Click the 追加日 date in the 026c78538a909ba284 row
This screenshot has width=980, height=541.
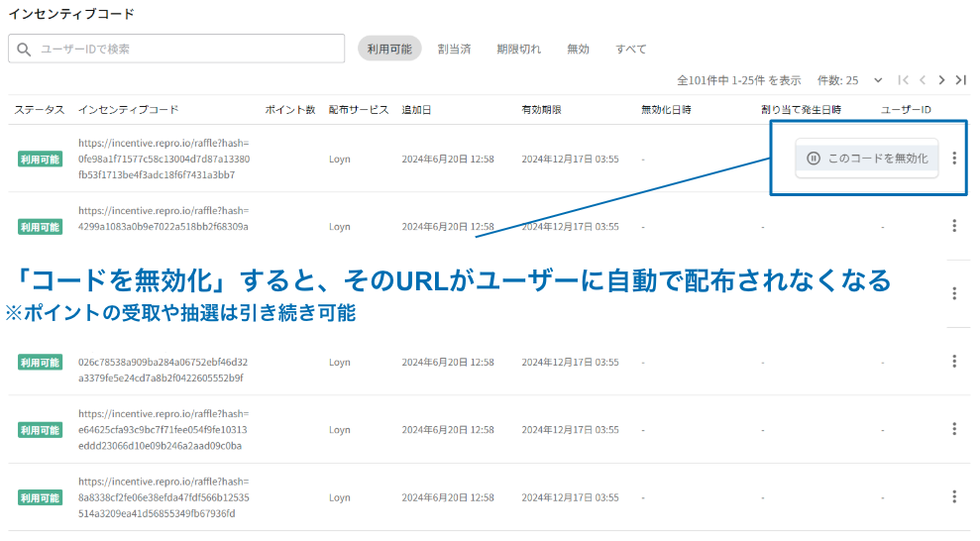[x=448, y=363]
